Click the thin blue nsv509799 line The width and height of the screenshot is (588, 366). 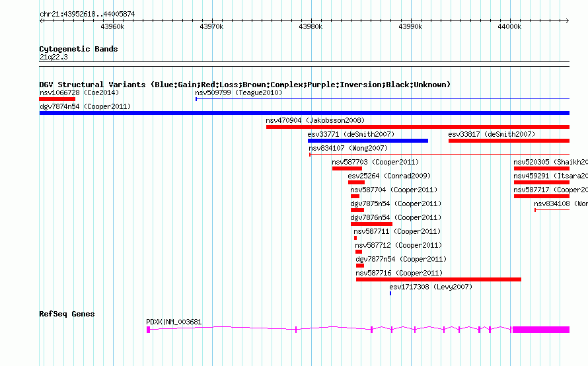click(x=383, y=99)
